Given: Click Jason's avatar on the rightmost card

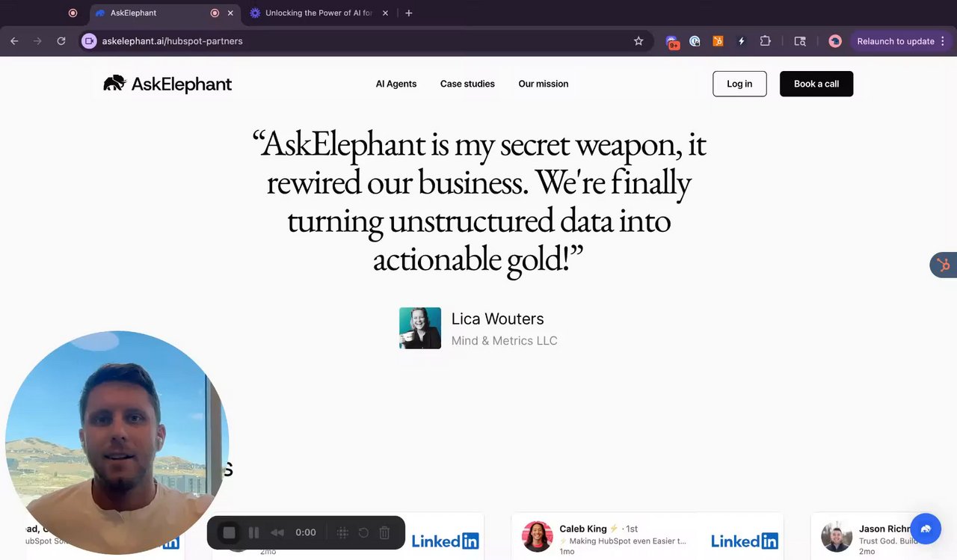Looking at the screenshot, I should pyautogui.click(x=837, y=537).
